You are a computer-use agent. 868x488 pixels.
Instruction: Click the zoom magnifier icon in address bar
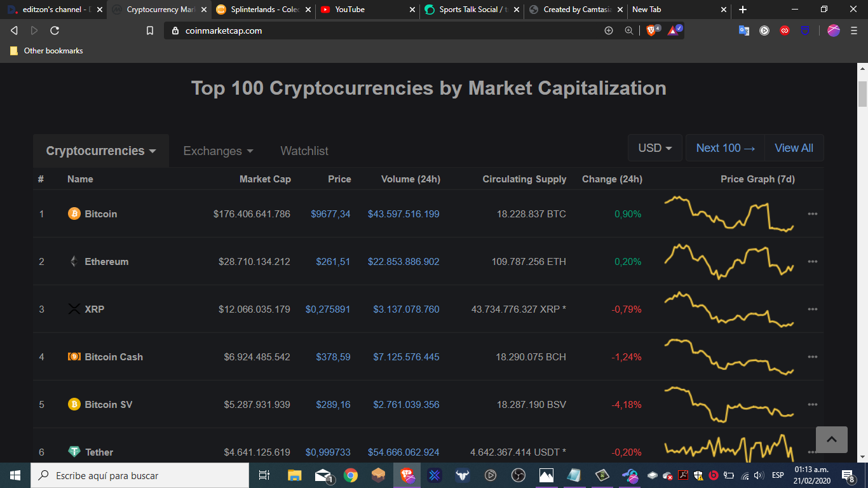629,30
